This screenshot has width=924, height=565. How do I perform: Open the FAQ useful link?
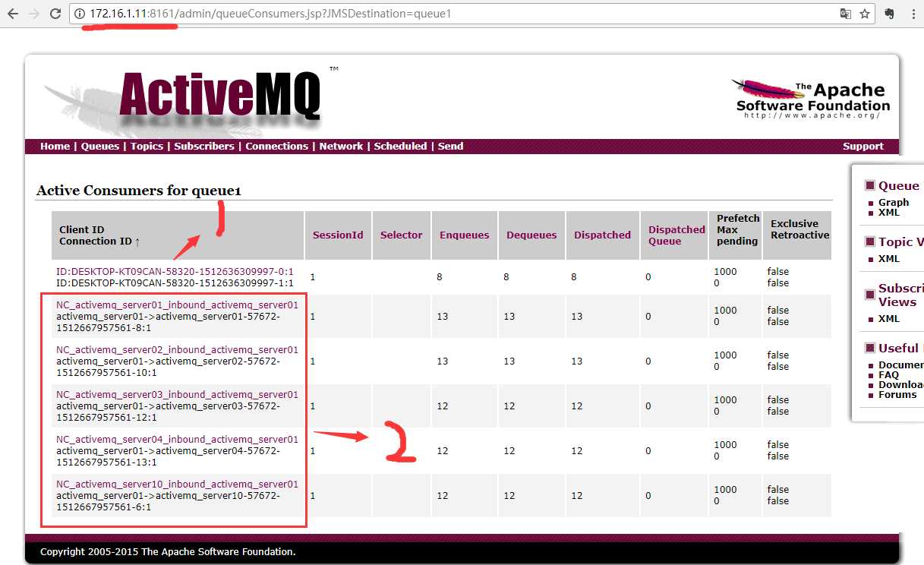tap(888, 375)
